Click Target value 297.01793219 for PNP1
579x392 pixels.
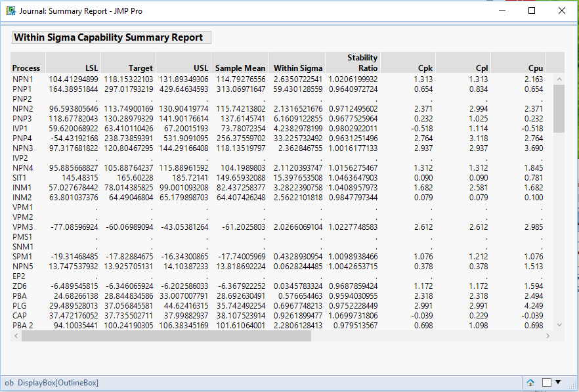point(129,89)
